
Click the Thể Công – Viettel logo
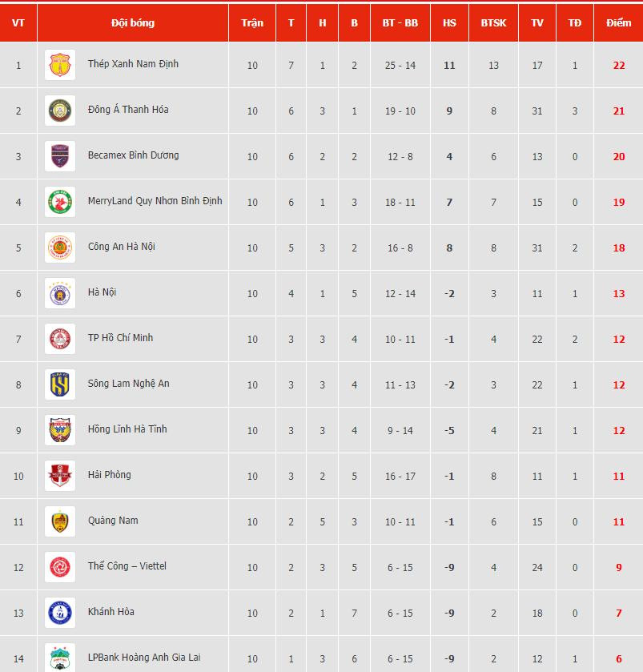point(60,567)
